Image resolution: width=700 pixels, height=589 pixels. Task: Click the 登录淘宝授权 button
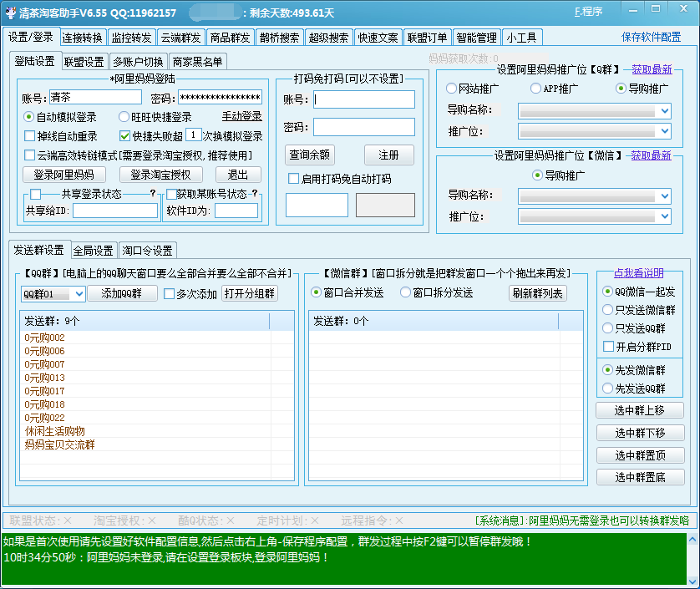pyautogui.click(x=160, y=175)
